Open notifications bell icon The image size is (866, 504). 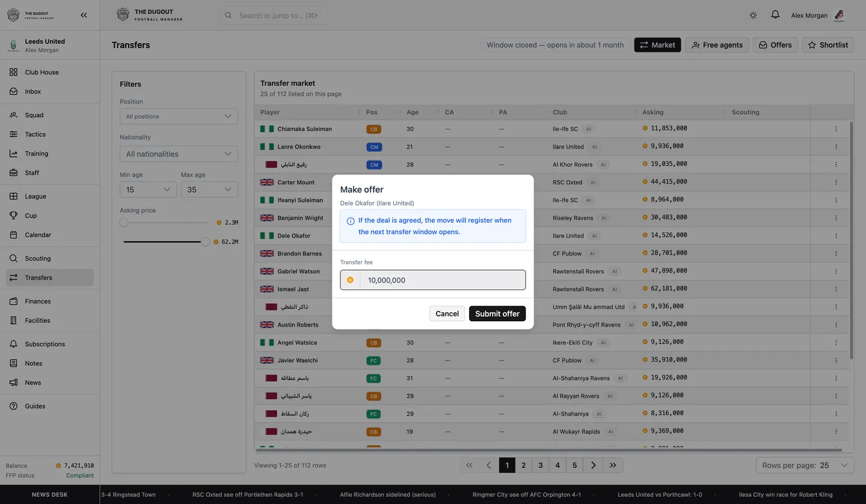[x=775, y=15]
